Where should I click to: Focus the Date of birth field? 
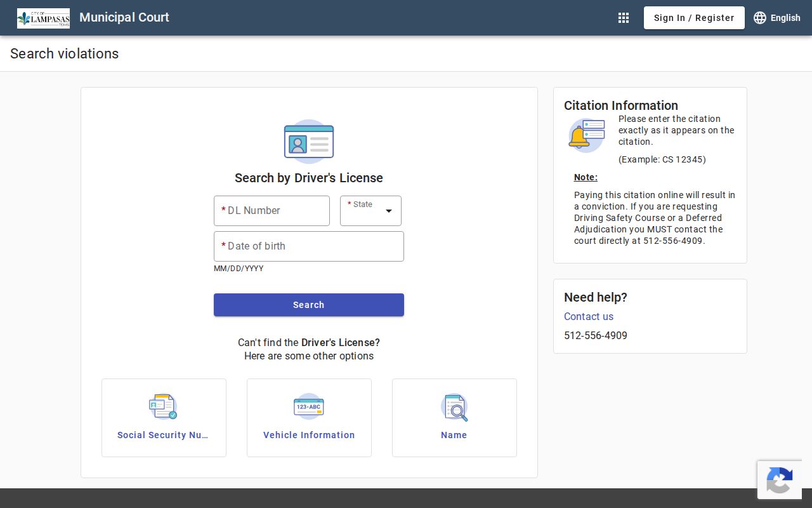[309, 246]
